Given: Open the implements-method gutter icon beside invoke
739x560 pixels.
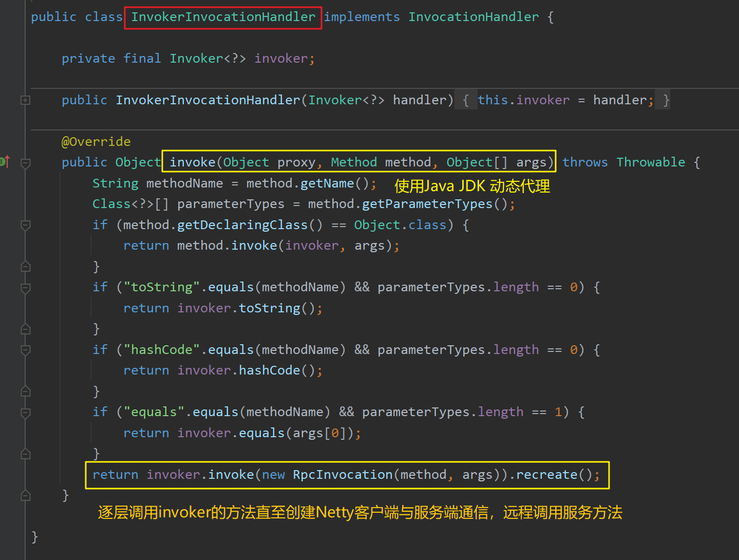Looking at the screenshot, I should [x=5, y=162].
